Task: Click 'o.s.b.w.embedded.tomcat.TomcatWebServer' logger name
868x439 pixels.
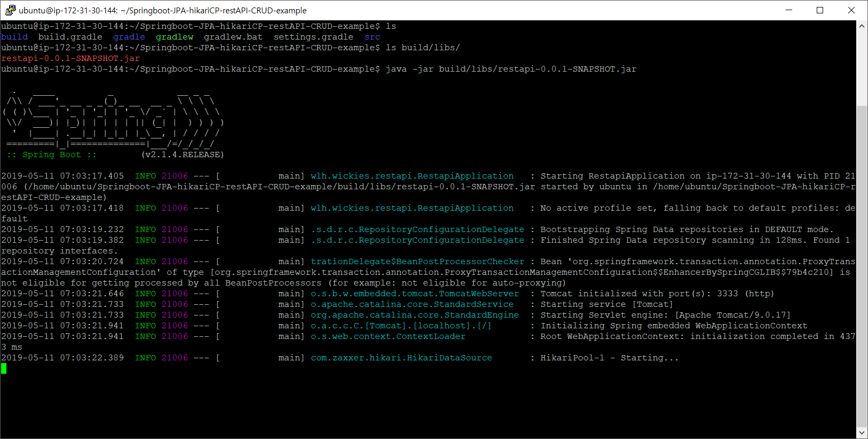Action: [415, 294]
